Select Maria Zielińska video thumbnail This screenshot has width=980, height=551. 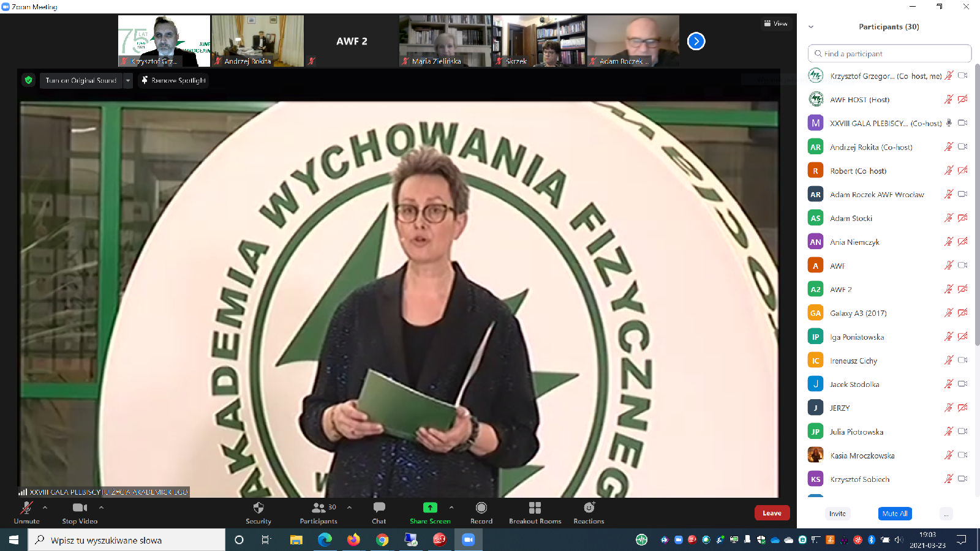pos(445,41)
